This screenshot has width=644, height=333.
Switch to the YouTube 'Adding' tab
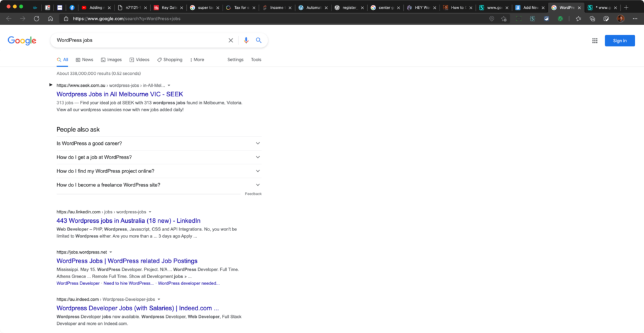click(96, 8)
